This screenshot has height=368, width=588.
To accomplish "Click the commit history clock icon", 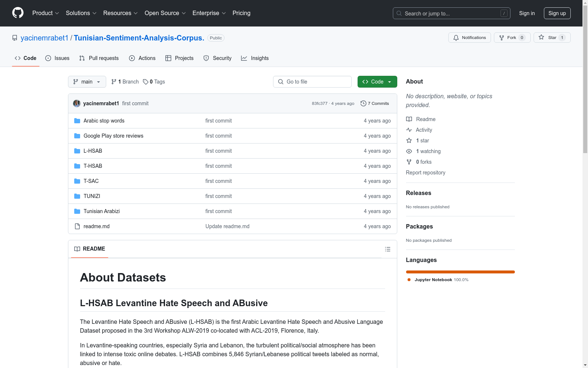I will (363, 103).
